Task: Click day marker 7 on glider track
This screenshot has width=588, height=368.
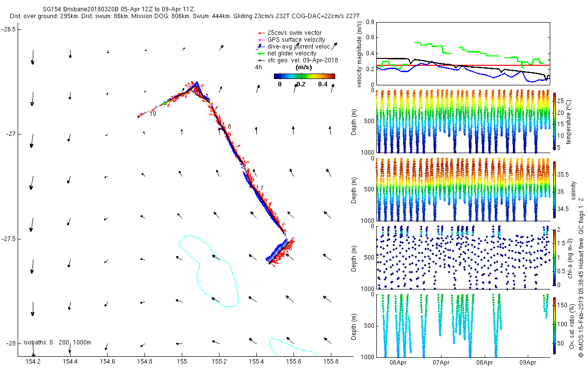Action: 262,188
